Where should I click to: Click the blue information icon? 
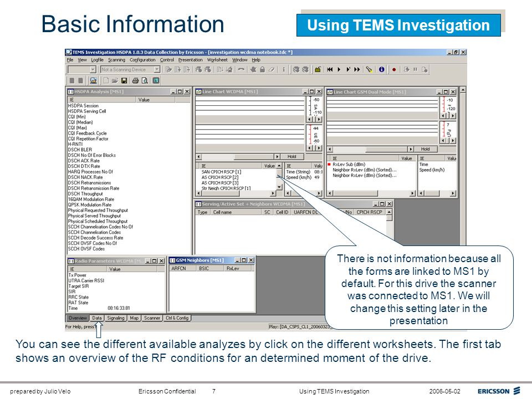pyautogui.click(x=382, y=70)
